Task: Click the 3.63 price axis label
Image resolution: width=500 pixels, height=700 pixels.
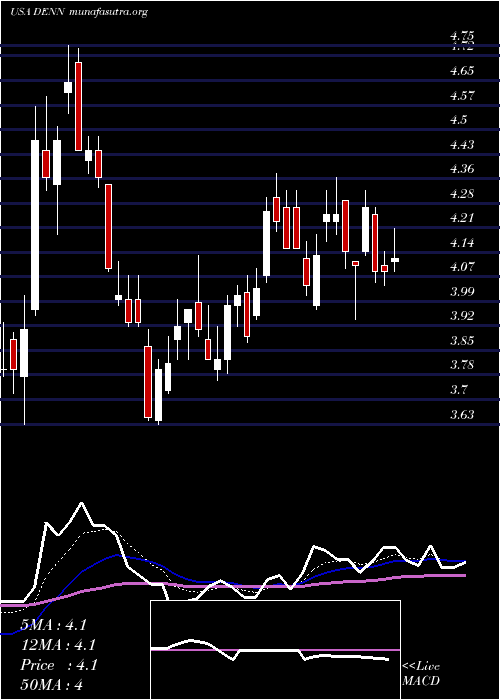Action: [462, 415]
